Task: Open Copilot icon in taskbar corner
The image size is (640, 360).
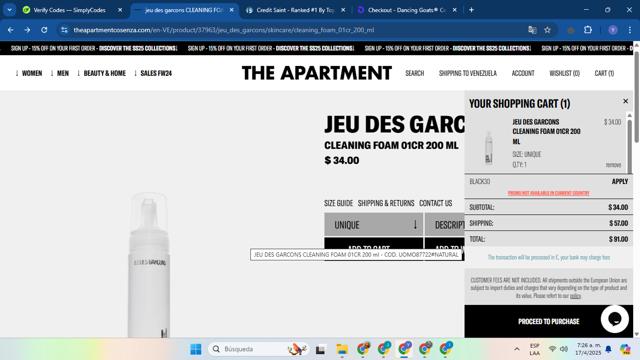Action: tap(625, 349)
